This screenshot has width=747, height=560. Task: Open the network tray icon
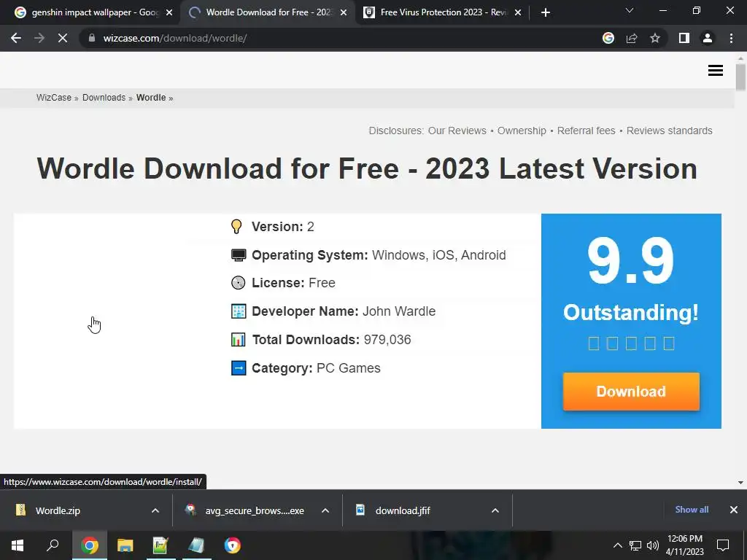(x=635, y=545)
